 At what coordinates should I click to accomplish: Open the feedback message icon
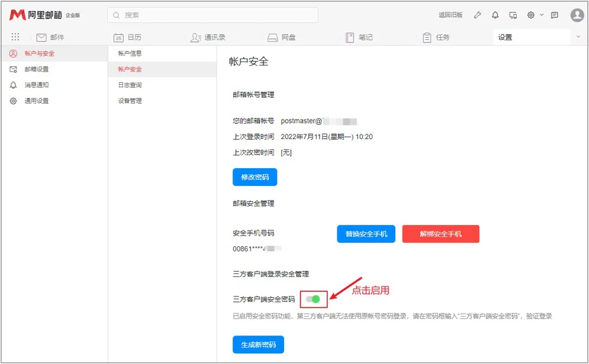(x=555, y=15)
